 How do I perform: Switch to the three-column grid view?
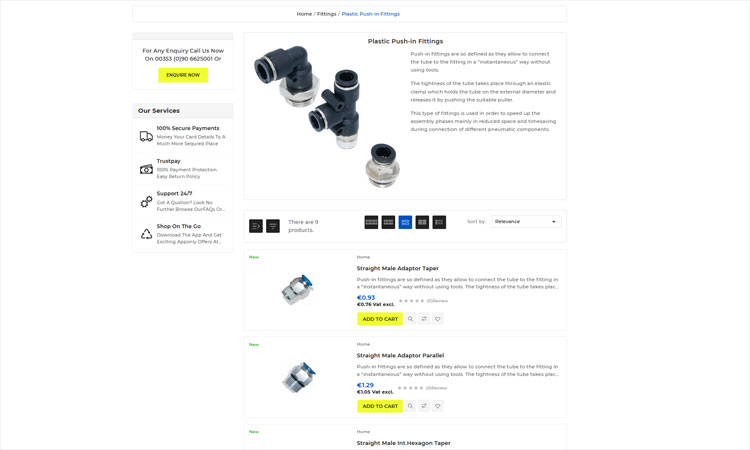click(388, 222)
